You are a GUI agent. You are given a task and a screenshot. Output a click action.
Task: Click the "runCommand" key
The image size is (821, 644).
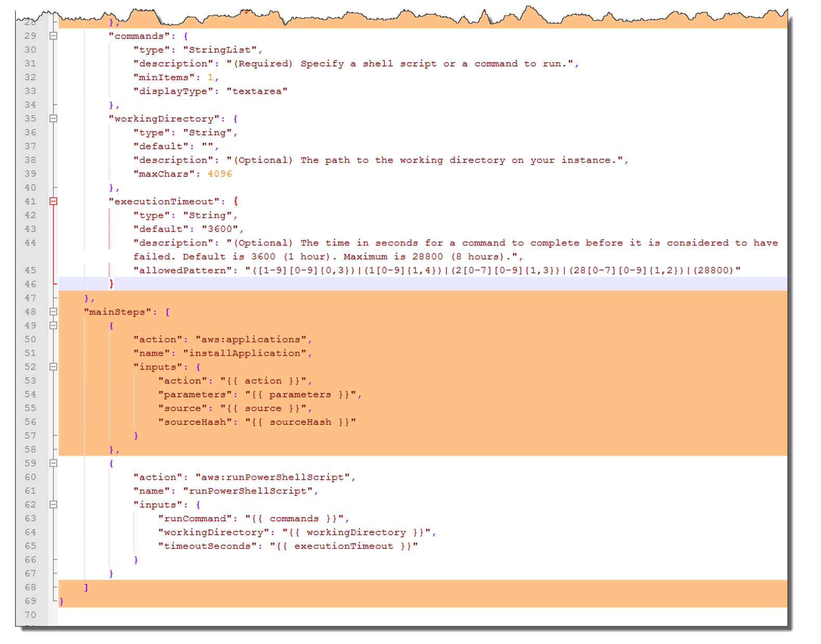click(x=195, y=519)
